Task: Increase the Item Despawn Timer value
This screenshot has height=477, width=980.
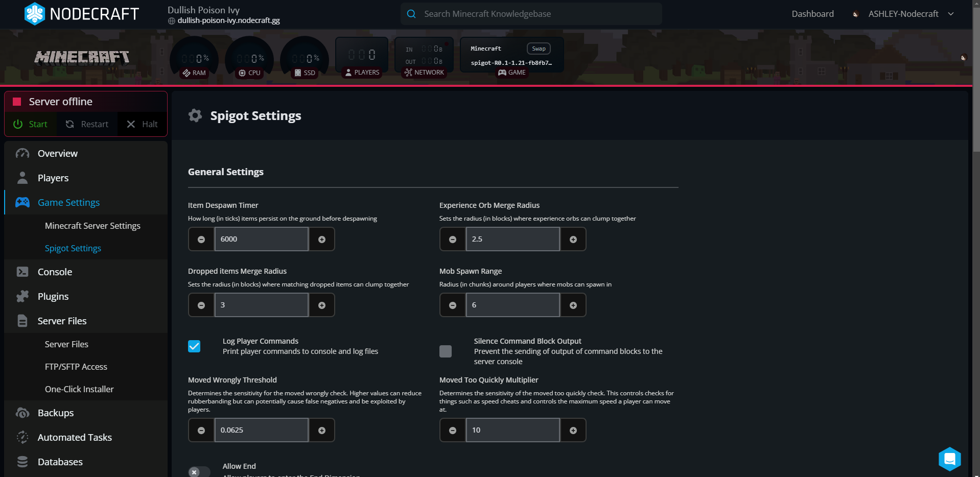Action: pos(322,239)
